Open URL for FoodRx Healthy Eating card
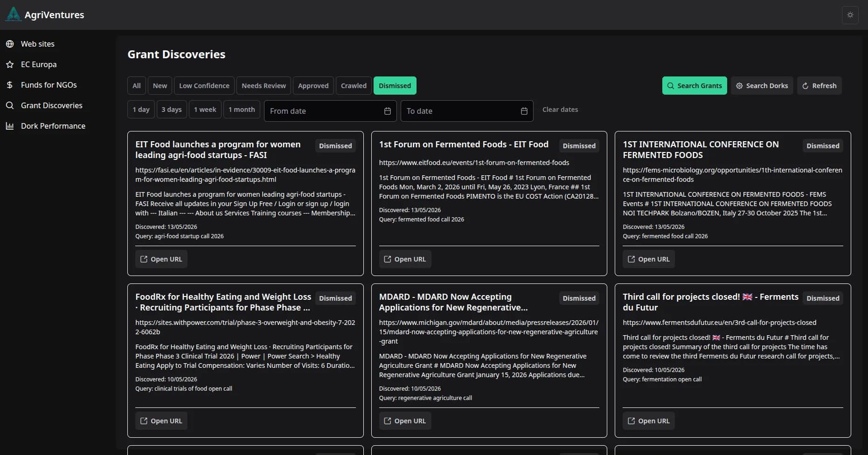The width and height of the screenshot is (868, 455). tap(161, 421)
